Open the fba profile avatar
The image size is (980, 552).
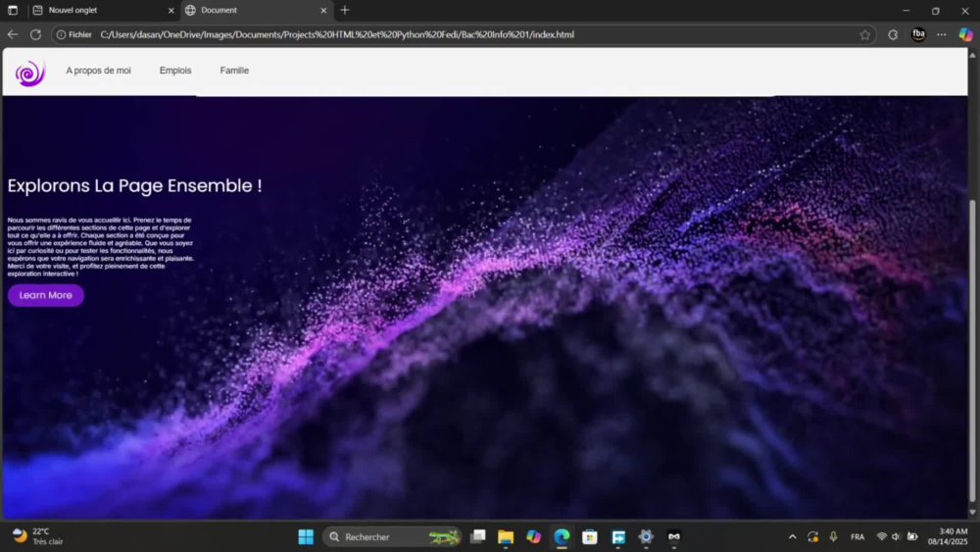tap(918, 35)
